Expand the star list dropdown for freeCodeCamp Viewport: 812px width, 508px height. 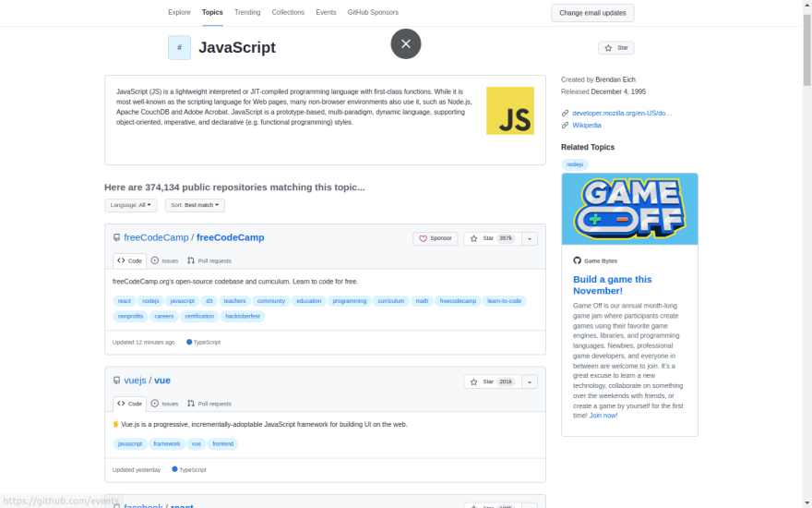(x=530, y=238)
